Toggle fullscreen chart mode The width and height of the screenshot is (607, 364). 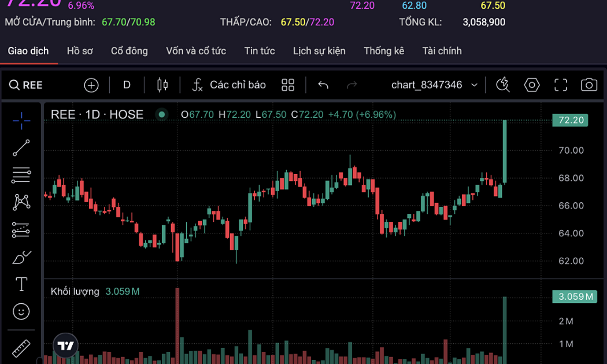click(561, 85)
